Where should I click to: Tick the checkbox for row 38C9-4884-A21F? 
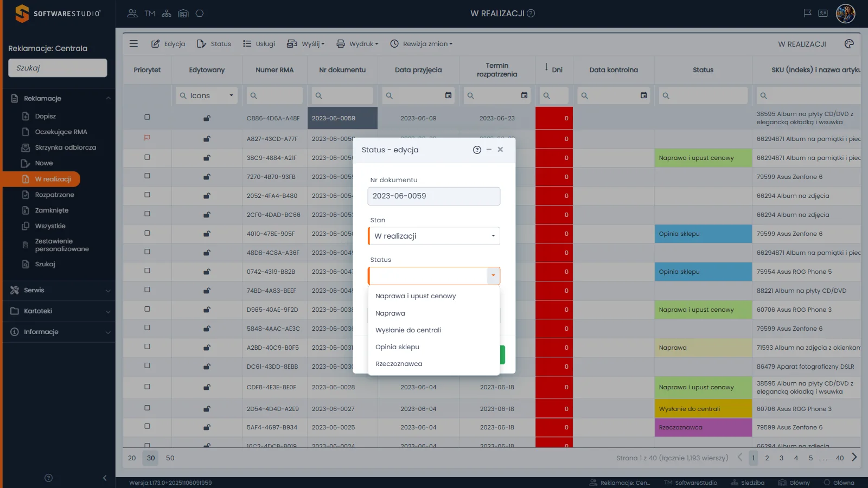coord(147,157)
